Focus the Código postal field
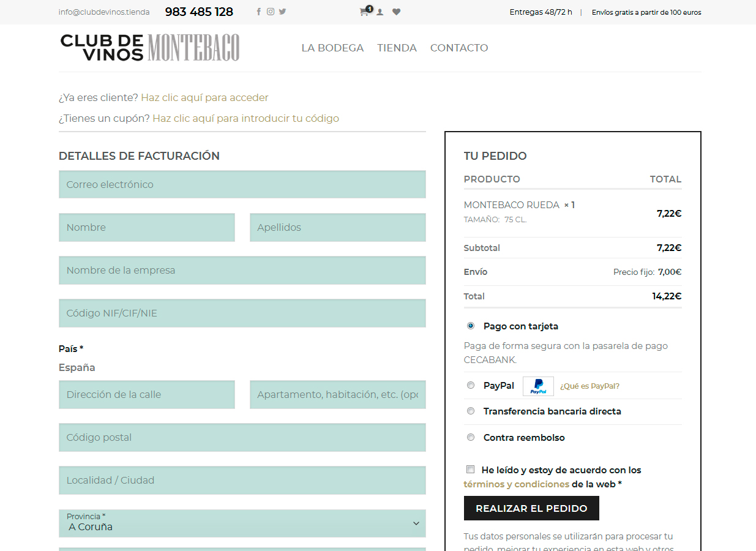The width and height of the screenshot is (756, 551). pos(242,437)
